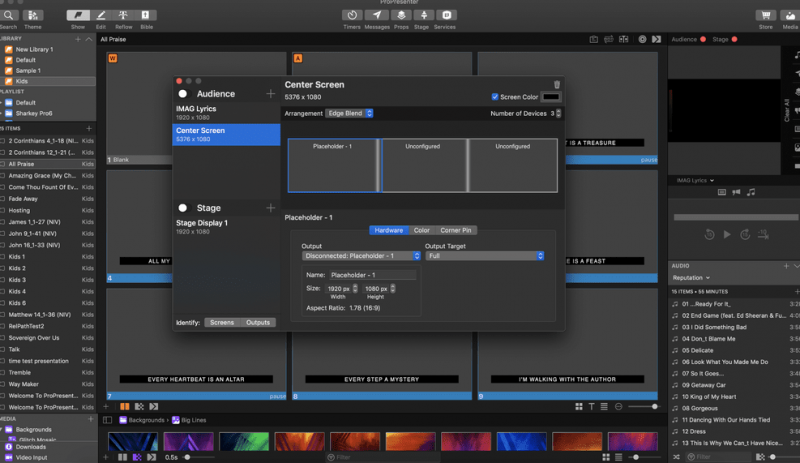The image size is (800, 463).
Task: Open the Props toolbar icon
Action: click(400, 15)
